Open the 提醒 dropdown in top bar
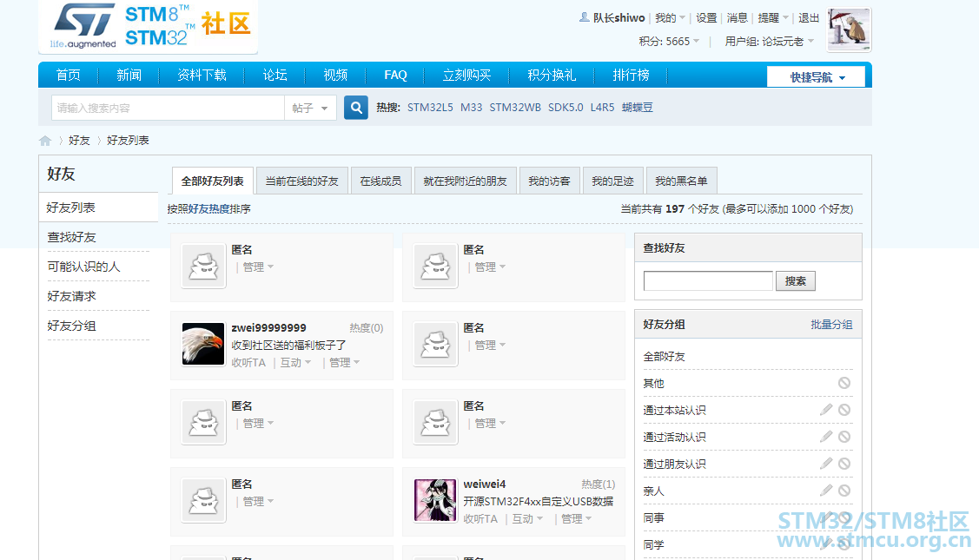 click(x=773, y=18)
